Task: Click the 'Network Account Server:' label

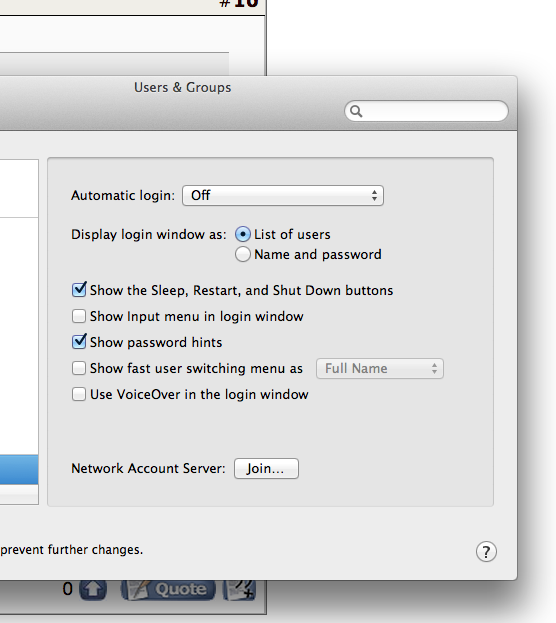Action: click(148, 468)
